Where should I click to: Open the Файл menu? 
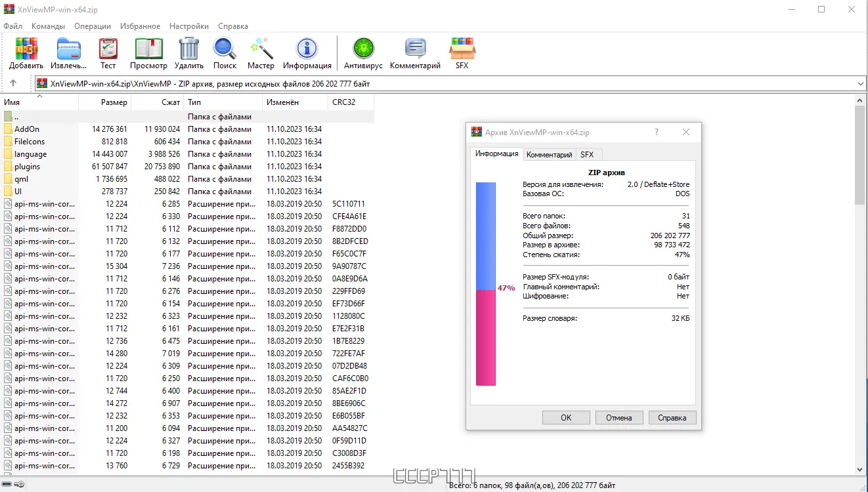click(13, 26)
